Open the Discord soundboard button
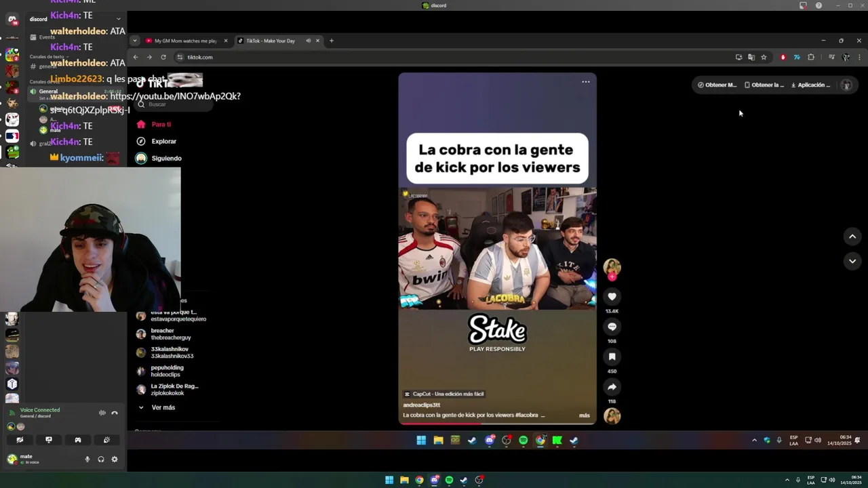868x488 pixels. (106, 440)
